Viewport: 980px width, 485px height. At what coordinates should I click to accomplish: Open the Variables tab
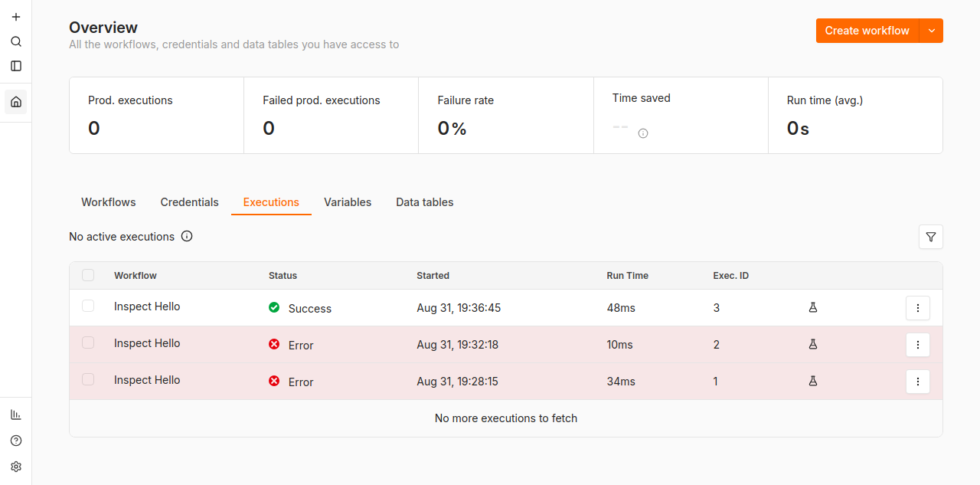point(348,202)
